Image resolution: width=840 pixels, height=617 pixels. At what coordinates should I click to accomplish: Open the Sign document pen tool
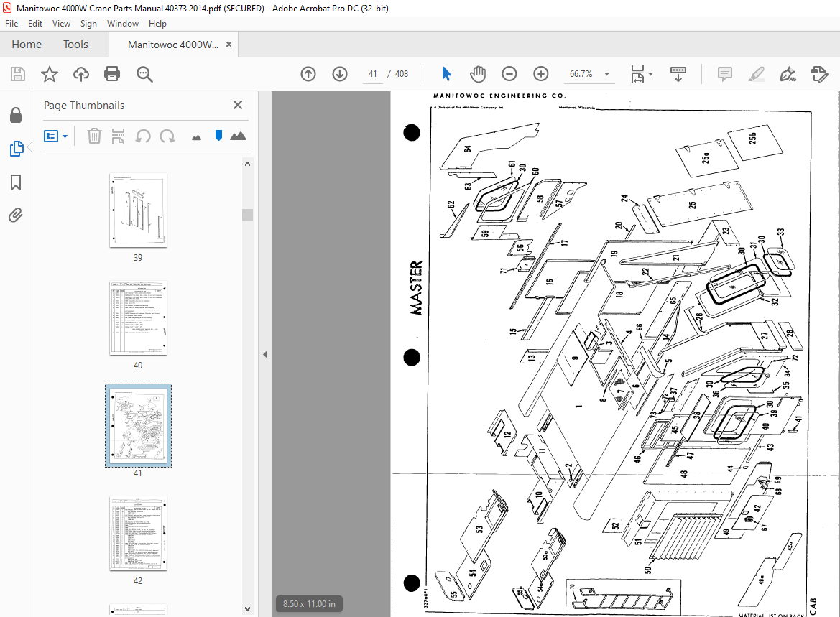point(788,74)
